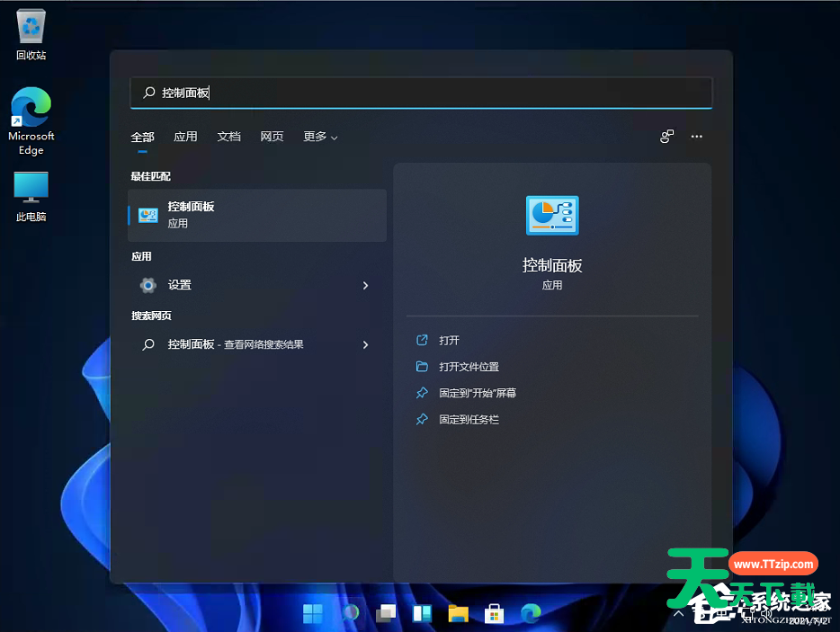Click the 打开文件位置 folder icon
The width and height of the screenshot is (840, 632).
click(x=422, y=367)
